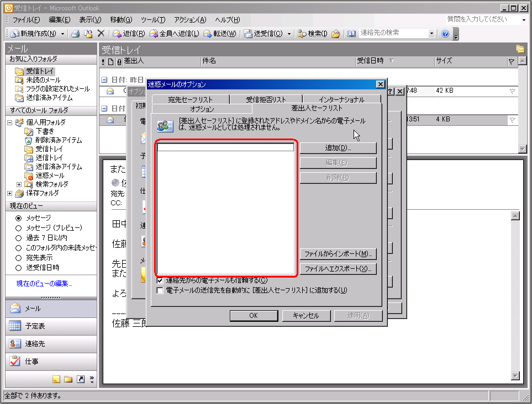Select the Drafts (下書き) folder
Image resolution: width=532 pixels, height=404 pixels.
tap(44, 131)
